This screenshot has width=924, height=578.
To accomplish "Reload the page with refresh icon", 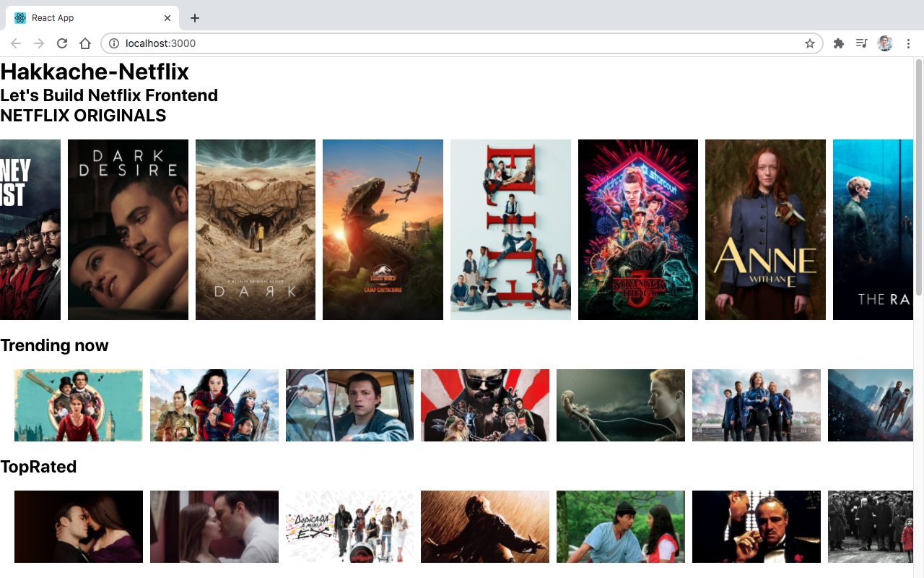I will pyautogui.click(x=62, y=43).
